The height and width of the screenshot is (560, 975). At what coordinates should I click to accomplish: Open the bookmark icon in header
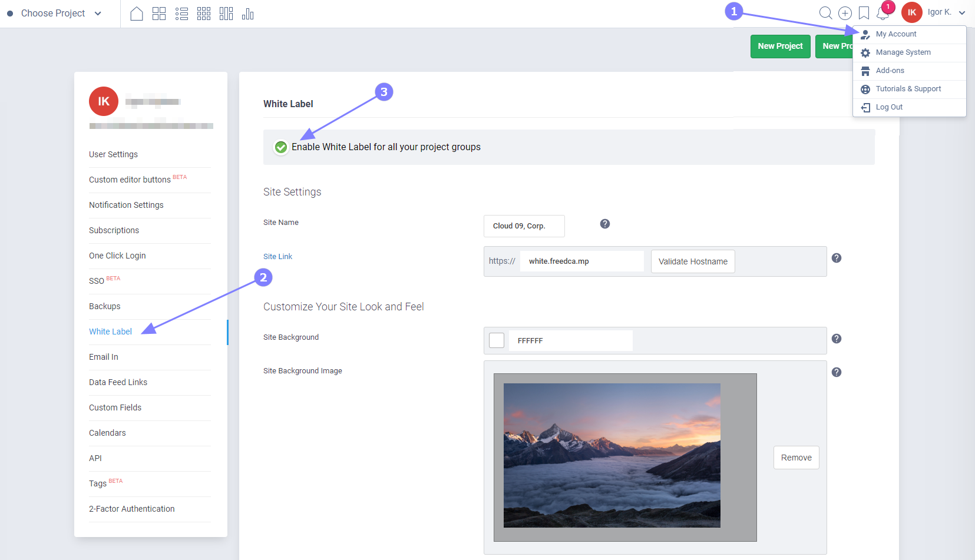864,13
